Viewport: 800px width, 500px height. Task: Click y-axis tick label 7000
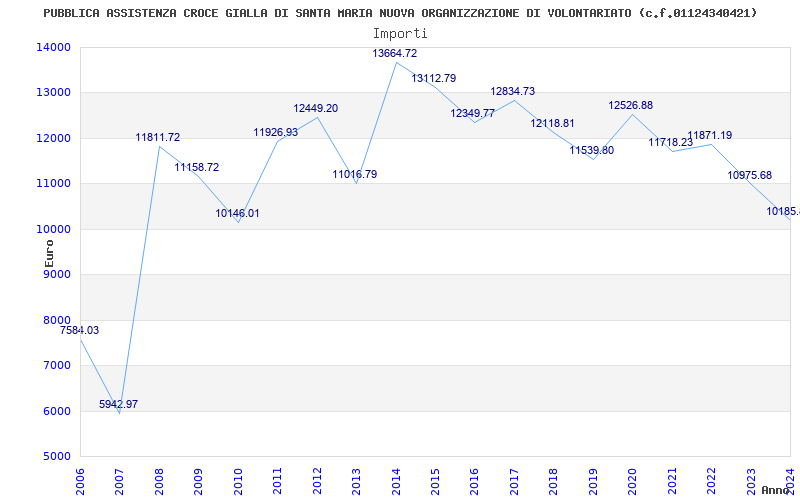[x=57, y=366]
